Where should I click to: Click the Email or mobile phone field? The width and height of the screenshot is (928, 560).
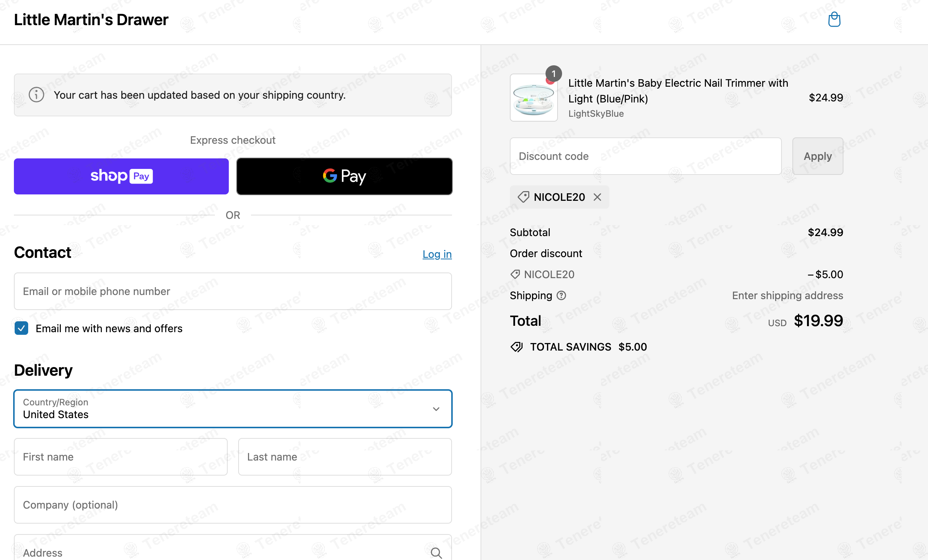point(233,291)
